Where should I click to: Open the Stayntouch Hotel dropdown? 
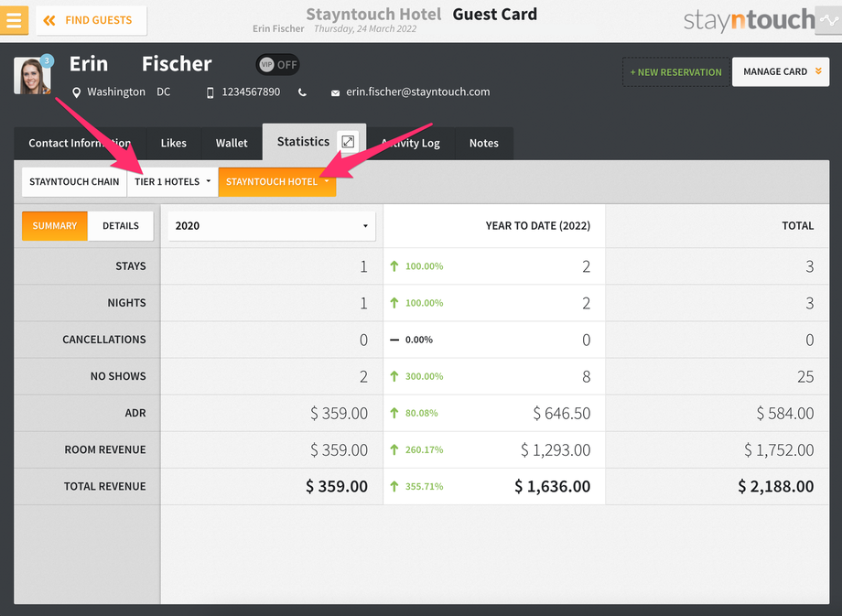pyautogui.click(x=277, y=182)
